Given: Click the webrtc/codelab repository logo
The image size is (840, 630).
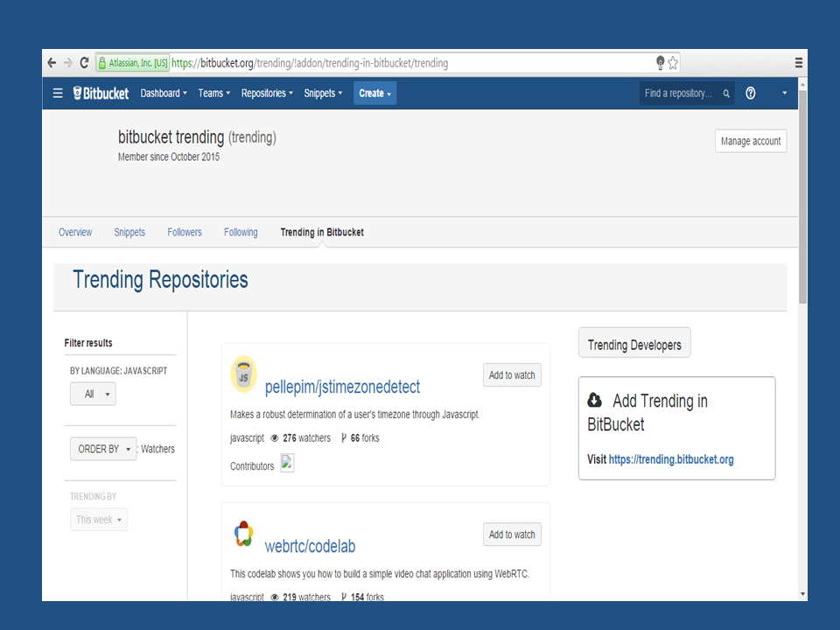Looking at the screenshot, I should tap(243, 534).
